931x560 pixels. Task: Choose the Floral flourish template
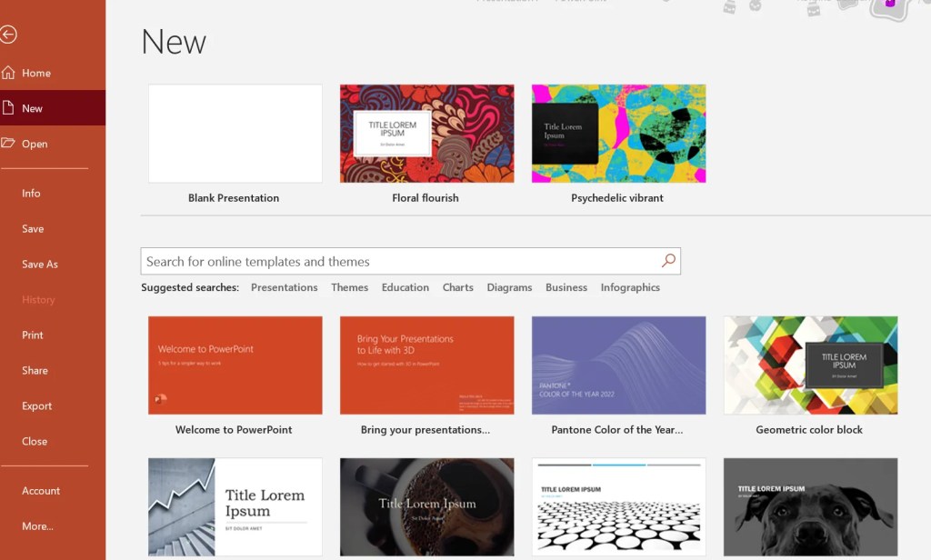(x=426, y=134)
